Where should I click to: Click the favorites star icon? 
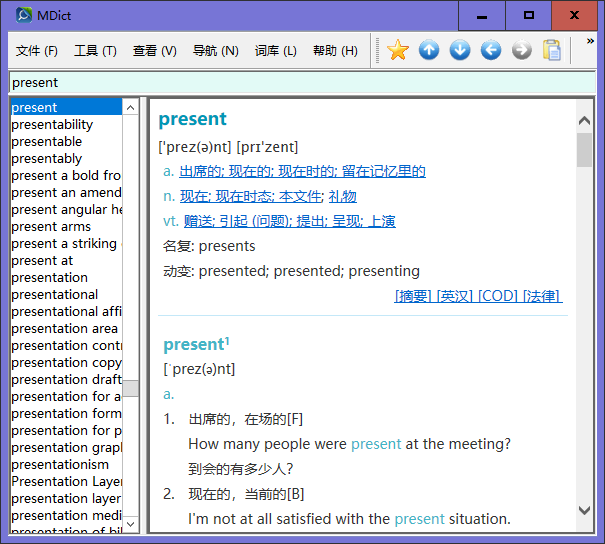398,50
